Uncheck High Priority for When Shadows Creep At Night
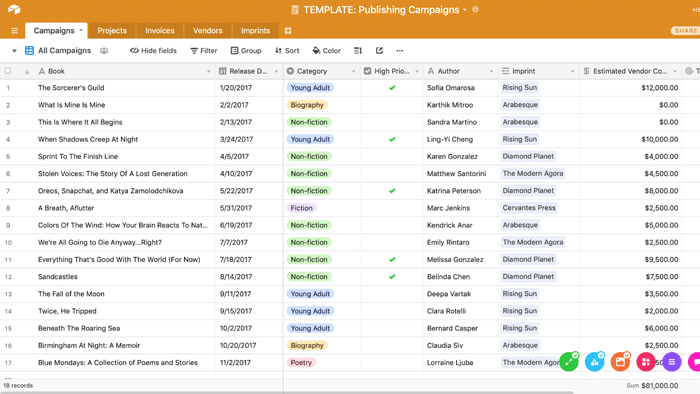Image resolution: width=700 pixels, height=394 pixels. (392, 139)
